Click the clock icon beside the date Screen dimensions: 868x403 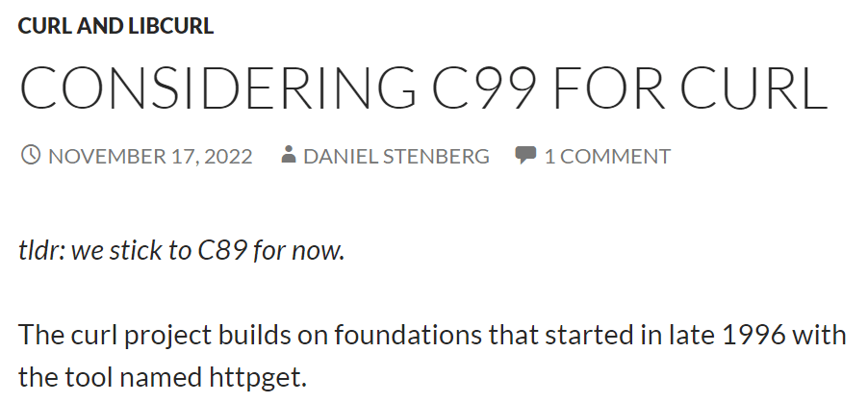(x=30, y=156)
